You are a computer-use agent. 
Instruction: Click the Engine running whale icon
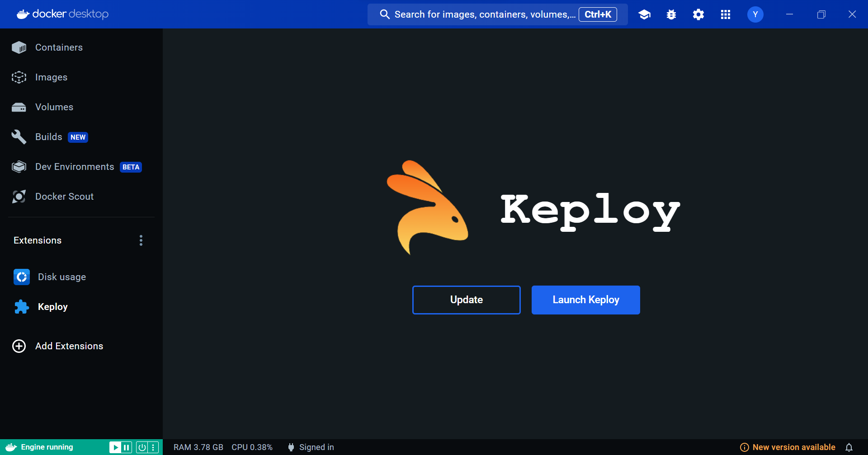point(11,447)
